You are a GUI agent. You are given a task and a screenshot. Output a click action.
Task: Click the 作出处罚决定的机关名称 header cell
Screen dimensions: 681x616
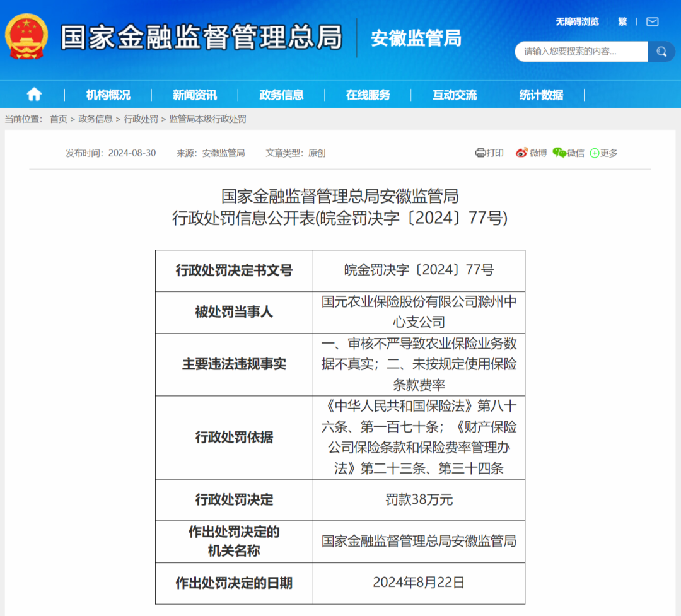234,542
